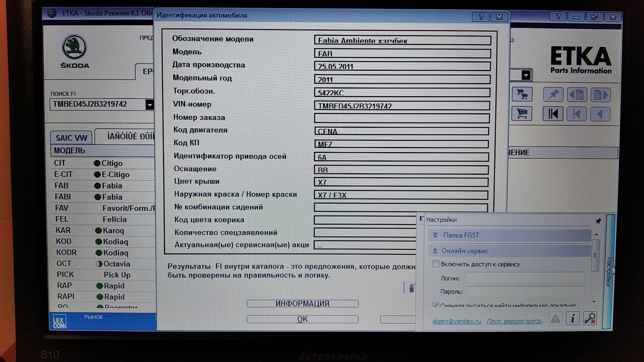
Task: Click the Логин input field
Action: click(x=525, y=278)
